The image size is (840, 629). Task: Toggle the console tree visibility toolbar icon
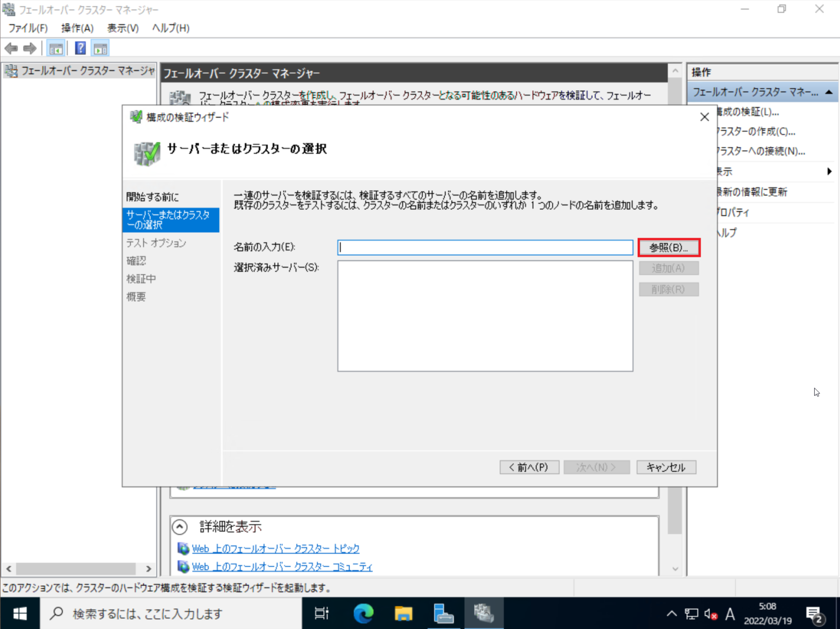coord(55,48)
